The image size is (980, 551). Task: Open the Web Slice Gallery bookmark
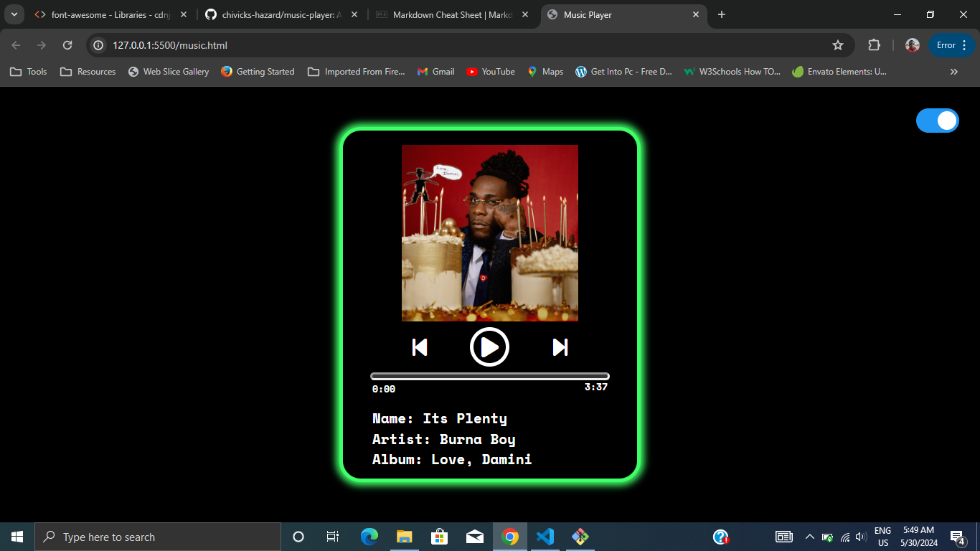coord(169,72)
